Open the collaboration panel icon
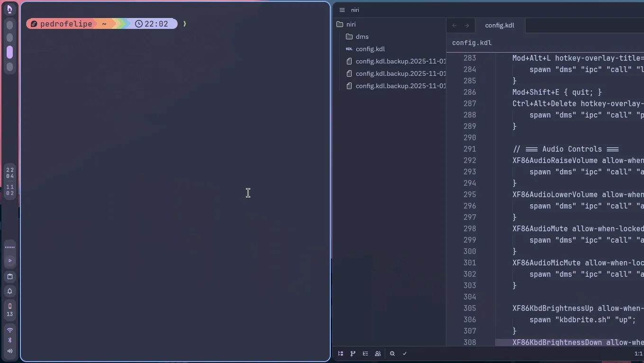 coord(378,354)
